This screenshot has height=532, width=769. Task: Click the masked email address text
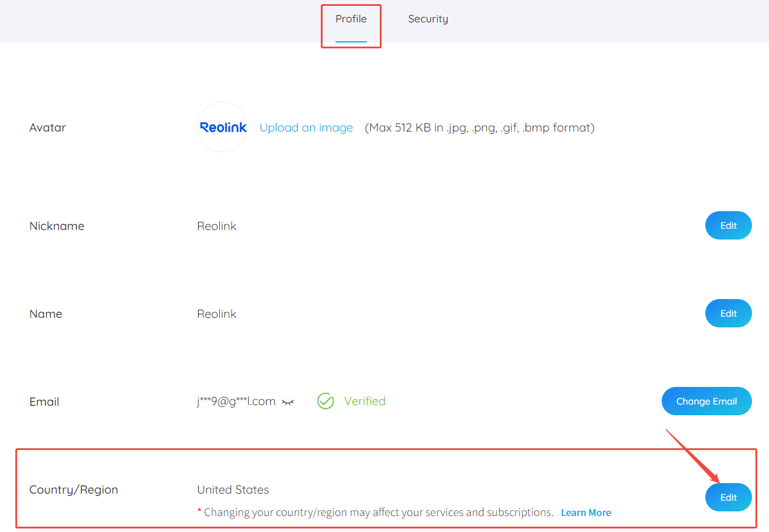236,402
